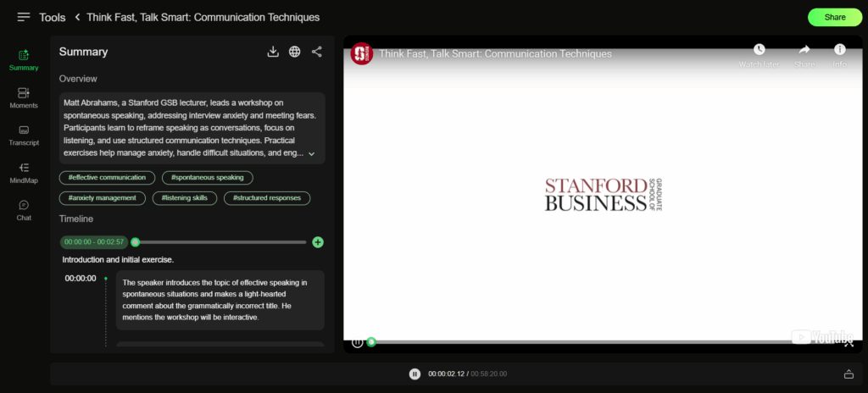Select the #anxiety management tag
Viewport: 868px width, 393px height.
(x=103, y=198)
